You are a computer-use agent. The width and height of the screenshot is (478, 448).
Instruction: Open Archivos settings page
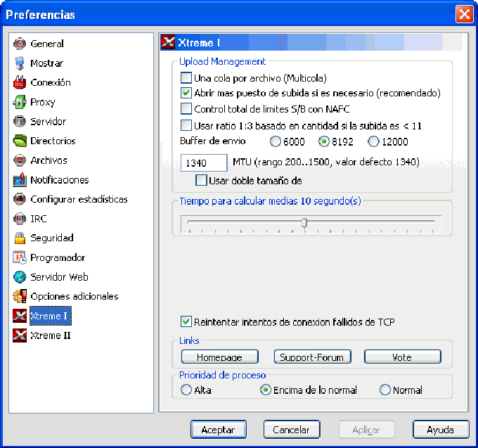click(x=49, y=160)
